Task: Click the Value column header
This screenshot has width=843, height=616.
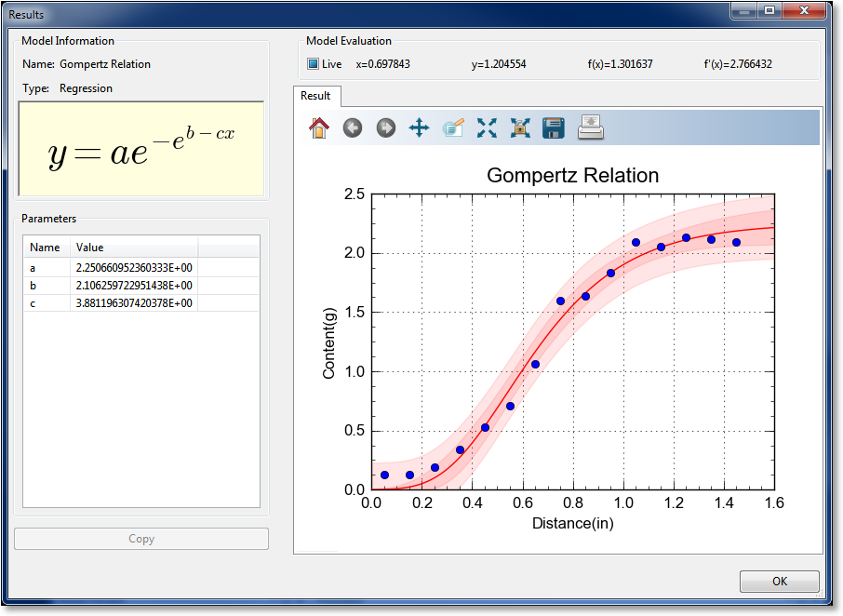Action: pyautogui.click(x=134, y=248)
